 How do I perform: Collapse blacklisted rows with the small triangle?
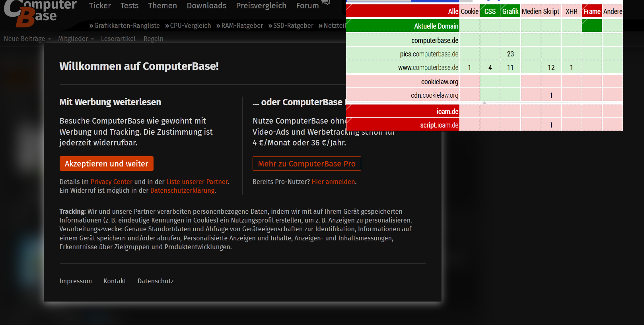click(484, 103)
